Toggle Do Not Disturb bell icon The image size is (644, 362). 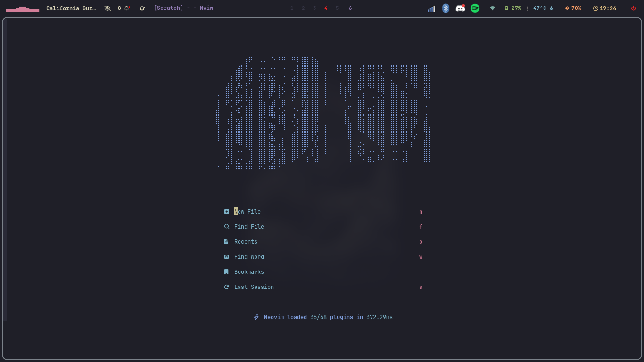(142, 8)
